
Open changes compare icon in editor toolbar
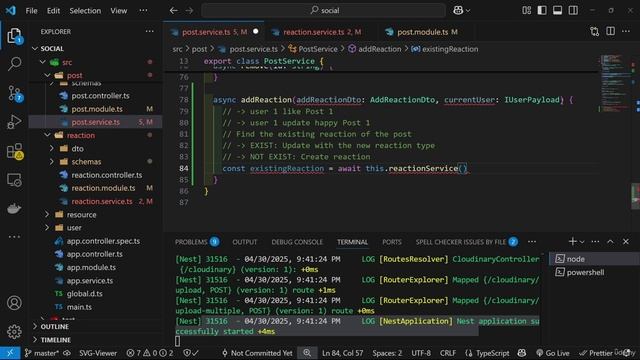click(595, 31)
